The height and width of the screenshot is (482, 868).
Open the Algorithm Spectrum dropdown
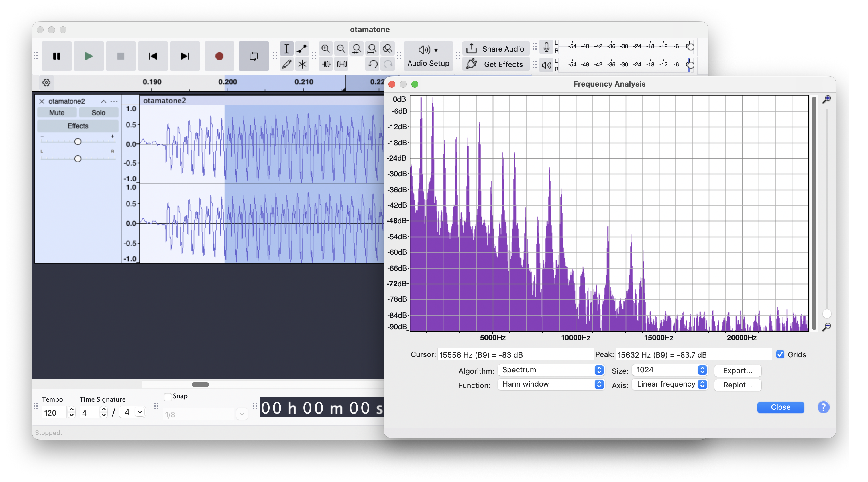pos(551,370)
